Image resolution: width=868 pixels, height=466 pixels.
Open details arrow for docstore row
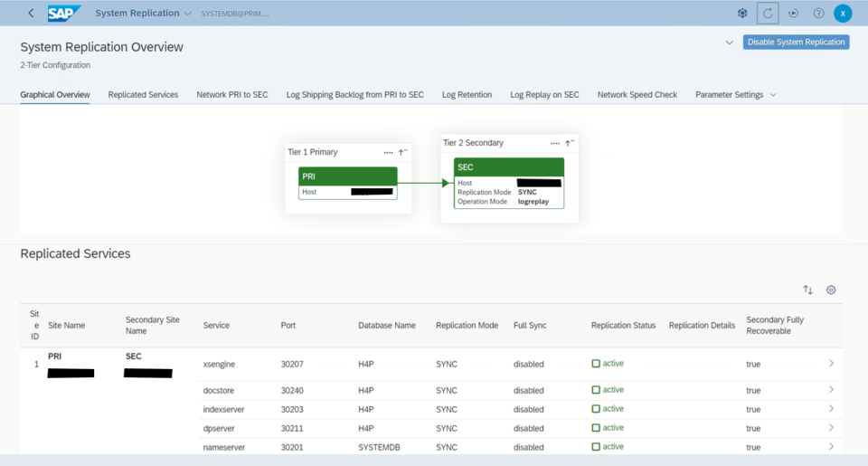(831, 390)
